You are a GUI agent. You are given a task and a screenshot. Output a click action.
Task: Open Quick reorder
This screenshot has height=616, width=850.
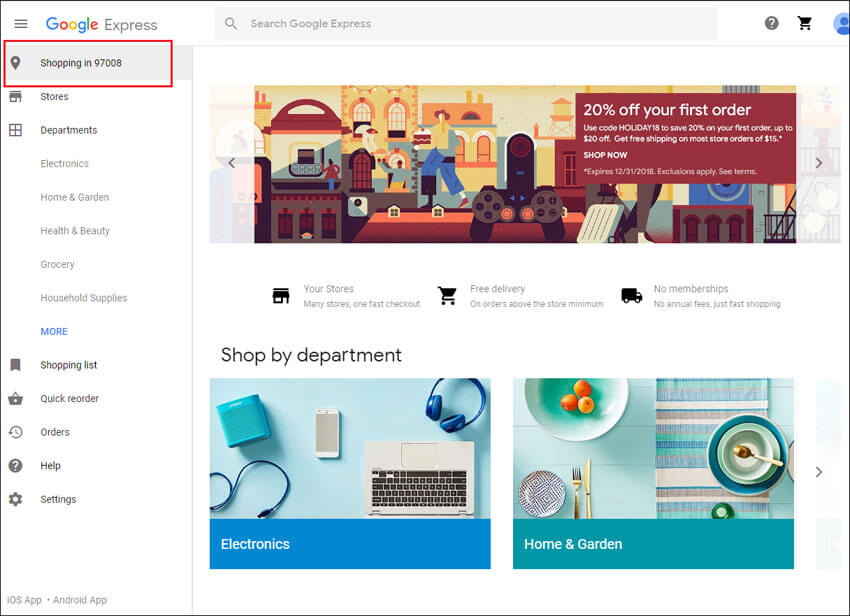(x=69, y=399)
